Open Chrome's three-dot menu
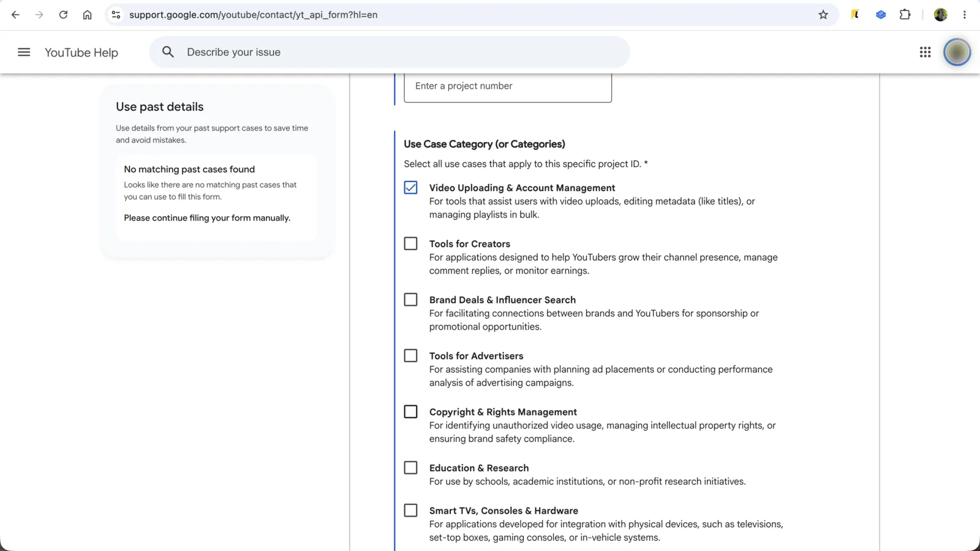 [965, 15]
